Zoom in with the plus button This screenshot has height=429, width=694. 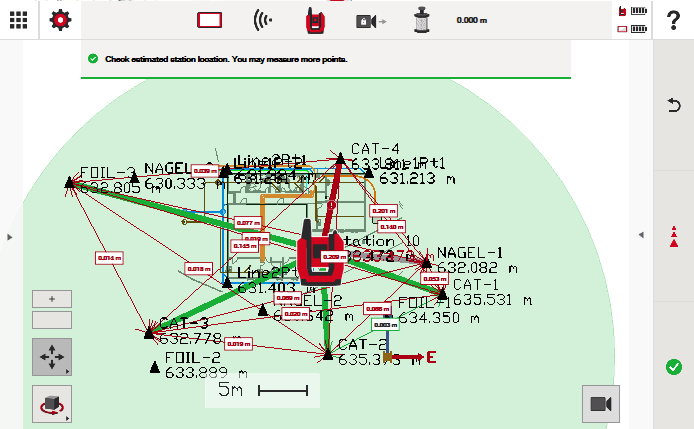tap(52, 299)
